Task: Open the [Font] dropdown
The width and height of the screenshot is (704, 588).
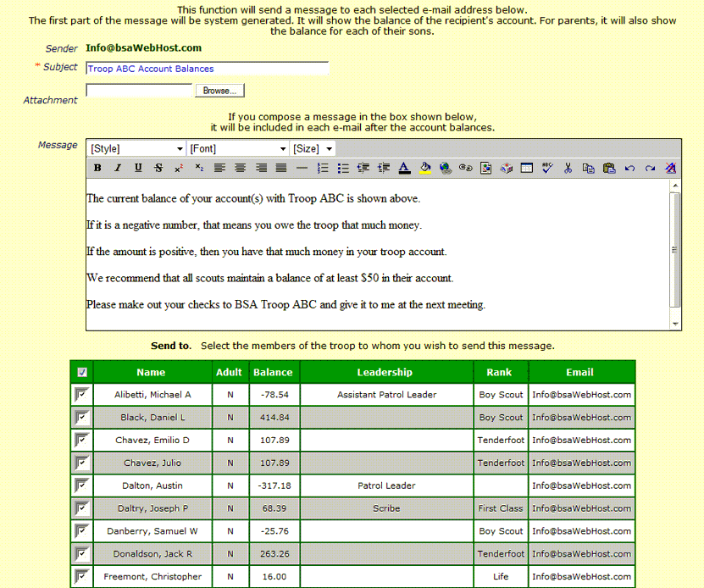Action: click(x=237, y=148)
